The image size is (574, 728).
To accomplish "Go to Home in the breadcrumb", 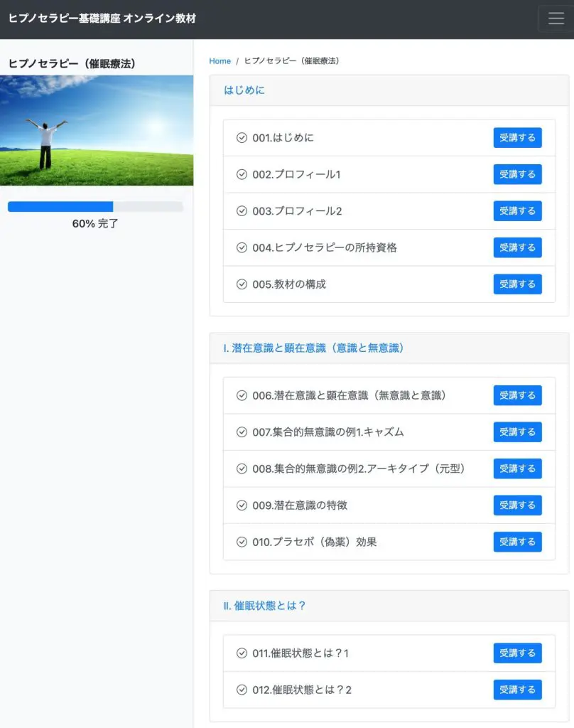I will (x=220, y=61).
